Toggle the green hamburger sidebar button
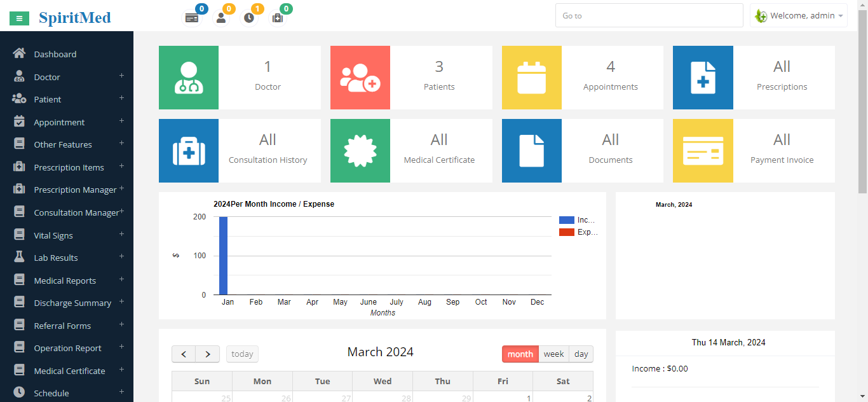 click(x=19, y=18)
